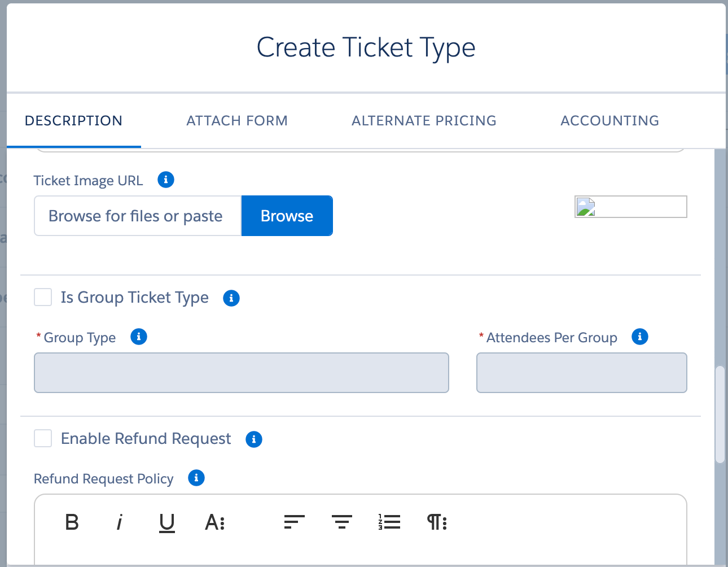Open the Attach Form tab
Screen dimensions: 728x567
237,120
